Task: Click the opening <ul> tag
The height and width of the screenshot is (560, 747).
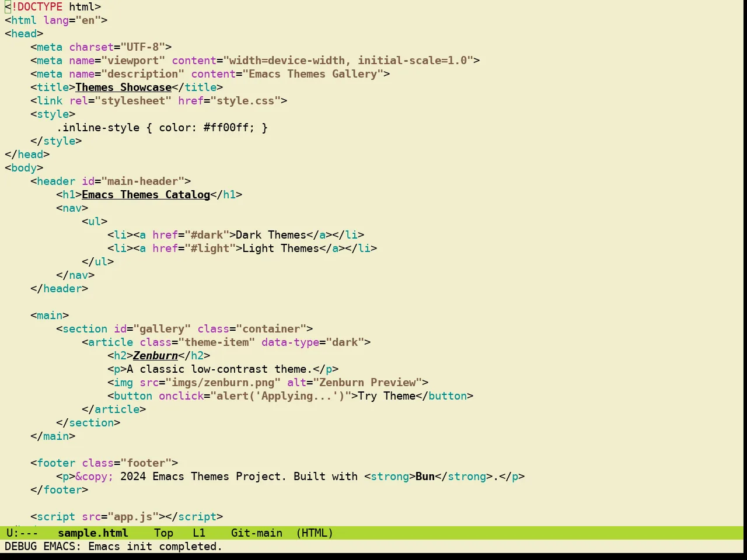Action: click(95, 222)
